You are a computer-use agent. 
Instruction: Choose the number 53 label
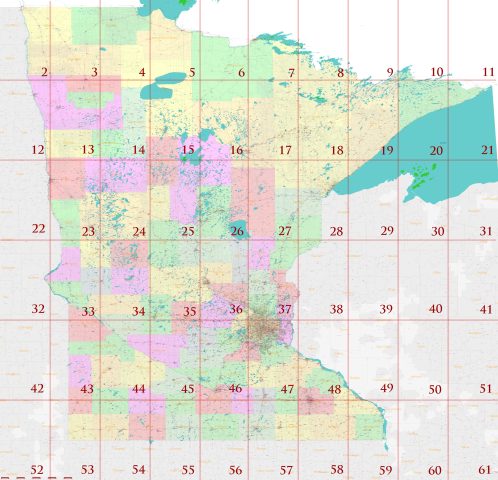tap(88, 470)
